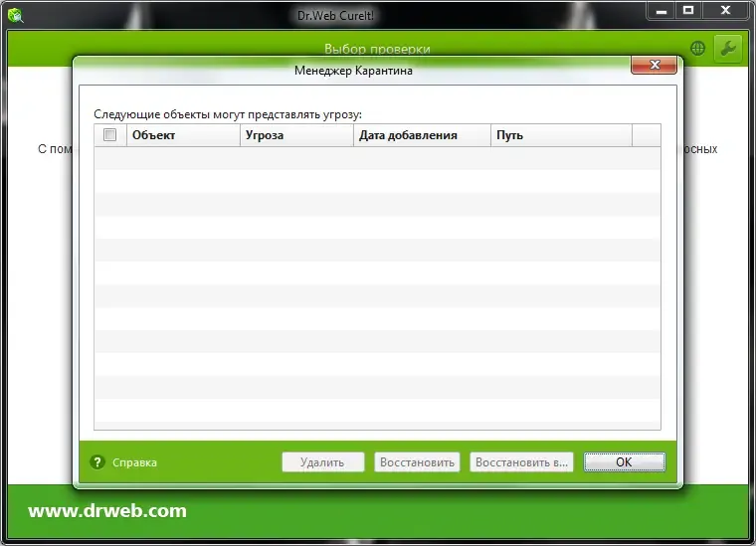The height and width of the screenshot is (546, 756).
Task: Click the Восстановить в... button
Action: click(x=521, y=462)
